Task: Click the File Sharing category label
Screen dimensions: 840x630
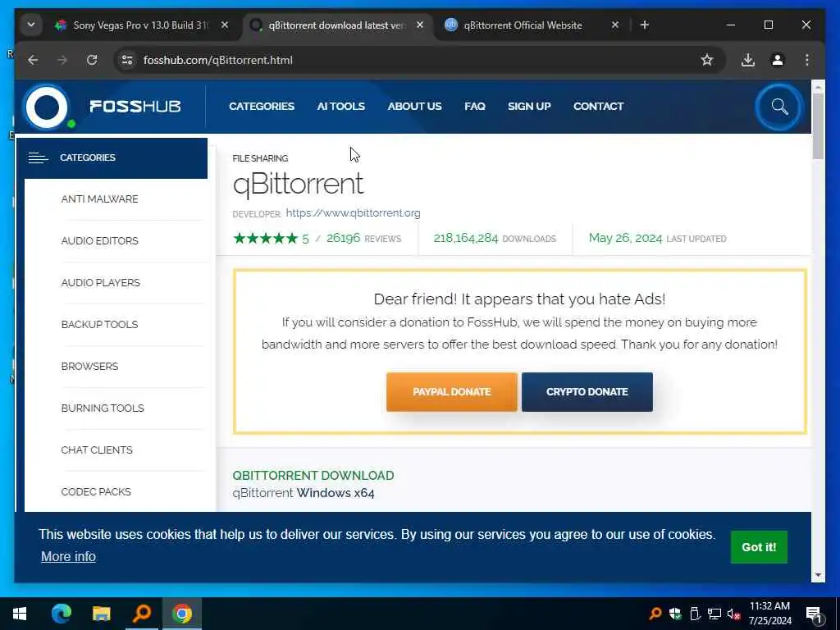Action: [x=260, y=158]
